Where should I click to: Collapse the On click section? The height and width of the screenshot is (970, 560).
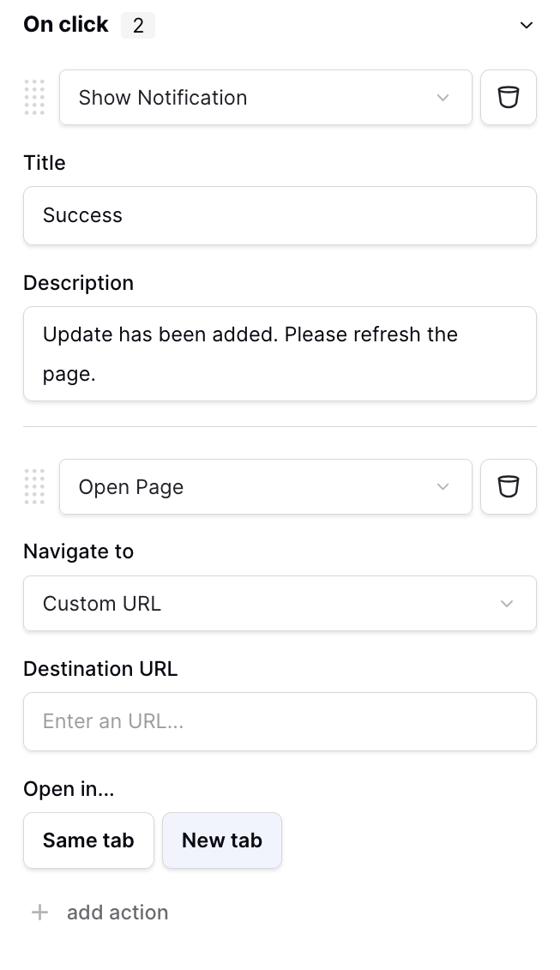tap(527, 25)
